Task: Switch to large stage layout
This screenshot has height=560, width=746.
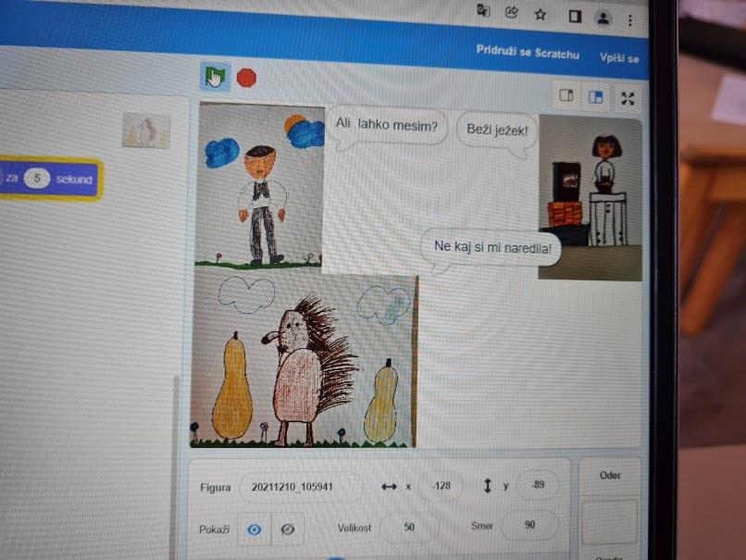Action: [596, 97]
